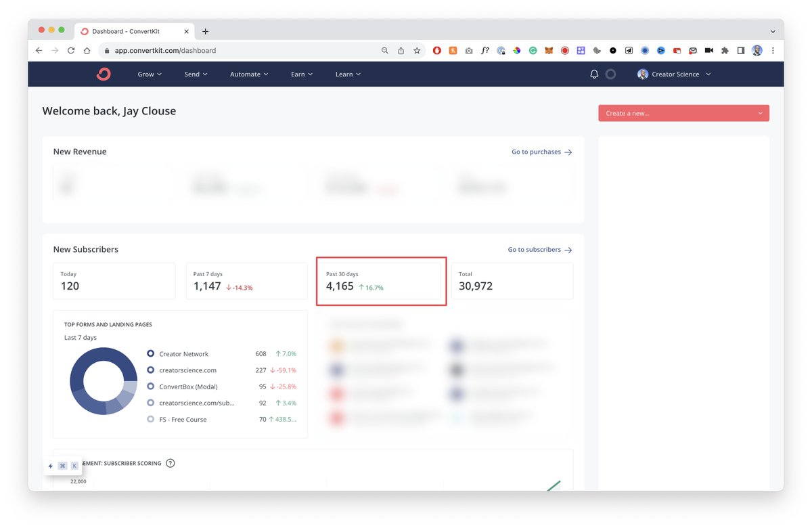Image resolution: width=812 pixels, height=528 pixels.
Task: Open the Automate menu
Action: pos(249,74)
